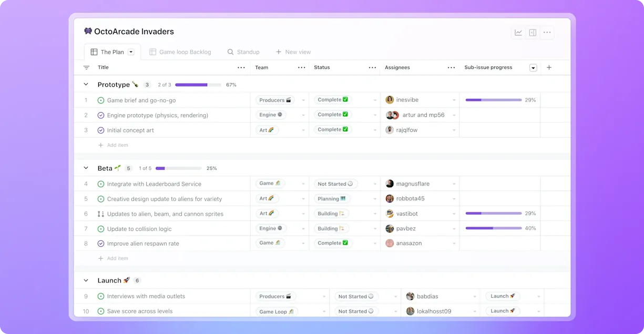Viewport: 644px width, 334px height.
Task: Open The Plan view options dropdown
Action: click(131, 52)
